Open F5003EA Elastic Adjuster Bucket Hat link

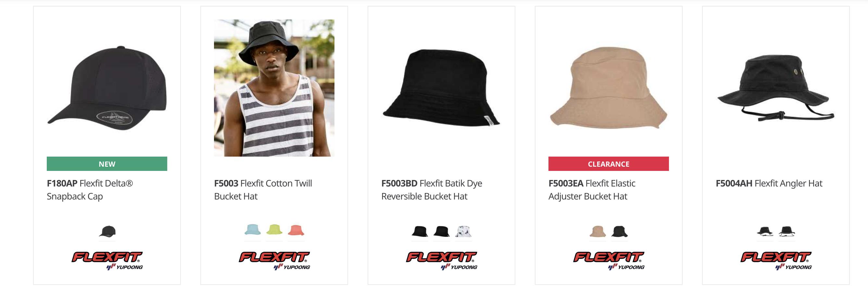click(592, 190)
